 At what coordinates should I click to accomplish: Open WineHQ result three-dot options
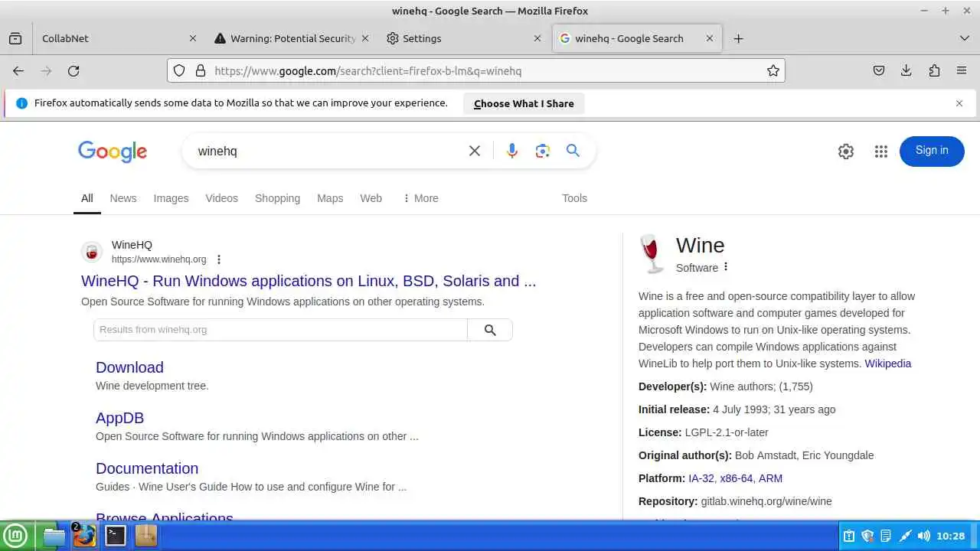click(219, 259)
